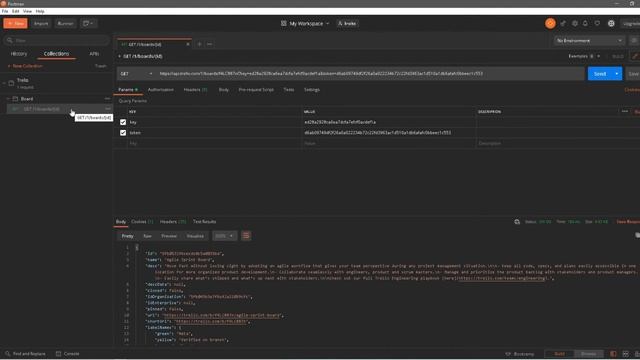Open the Help menu
This screenshot has height=360, width=640.
[40, 11]
